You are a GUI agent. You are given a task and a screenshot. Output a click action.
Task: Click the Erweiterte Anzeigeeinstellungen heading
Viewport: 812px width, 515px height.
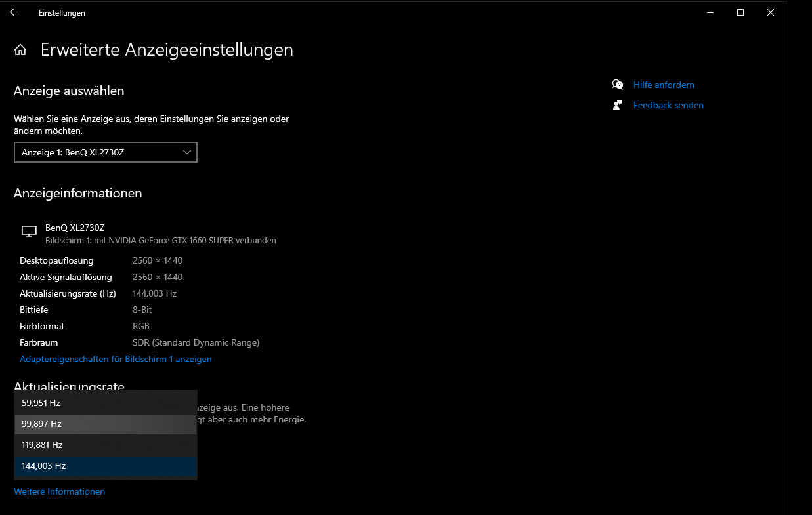pyautogui.click(x=167, y=50)
